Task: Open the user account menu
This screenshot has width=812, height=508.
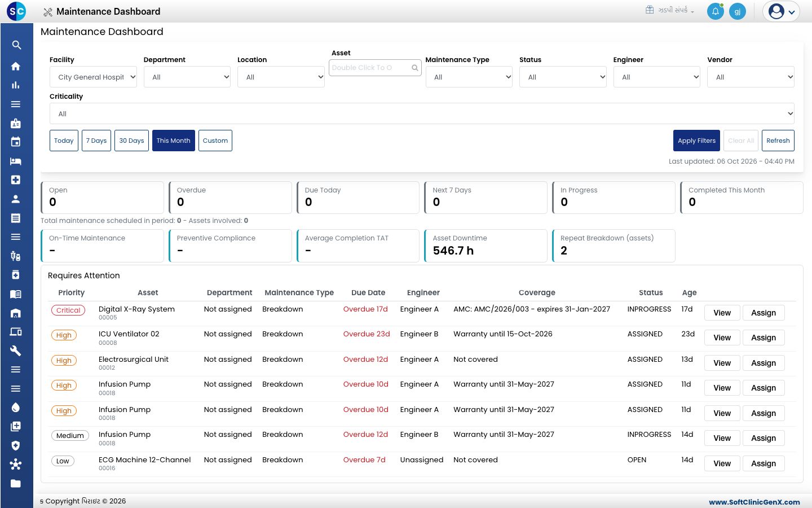Action: pyautogui.click(x=781, y=11)
